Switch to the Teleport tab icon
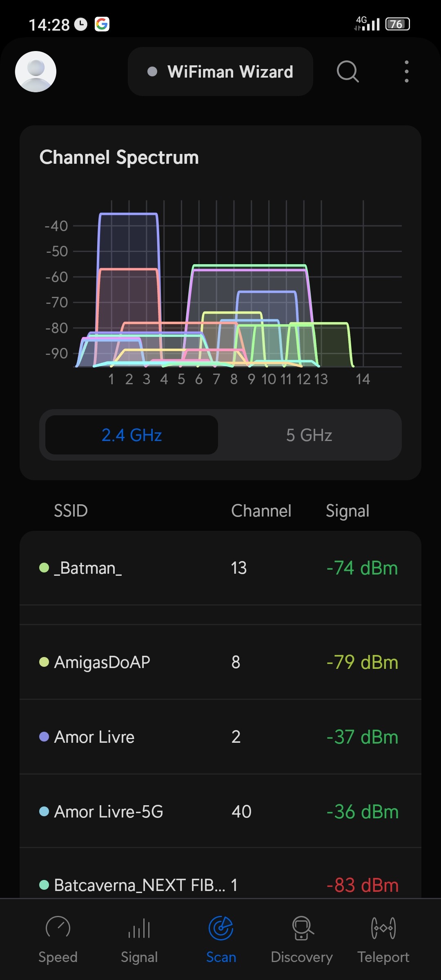The image size is (441, 980). tap(383, 928)
